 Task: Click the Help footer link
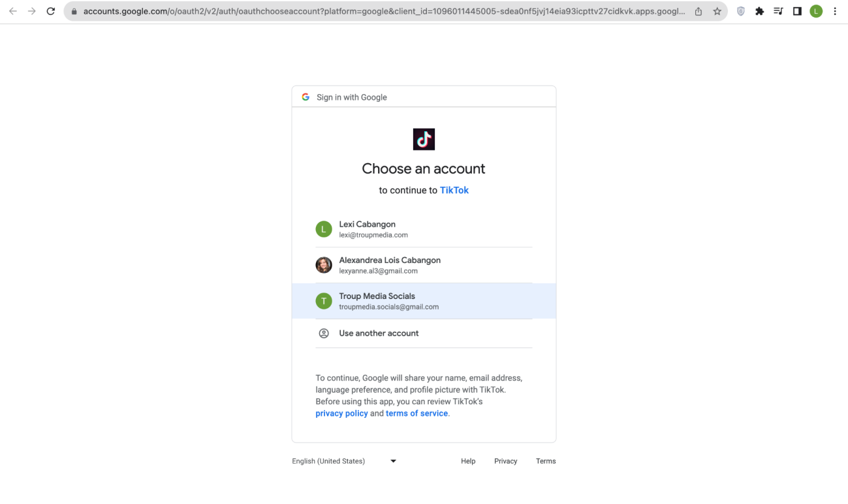pos(468,461)
